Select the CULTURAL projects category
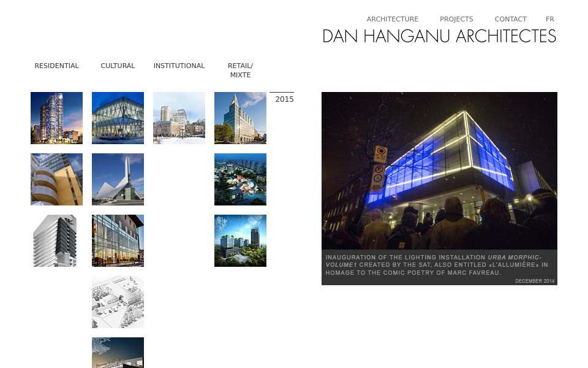Screen dimensions: 588x368 [x=118, y=66]
